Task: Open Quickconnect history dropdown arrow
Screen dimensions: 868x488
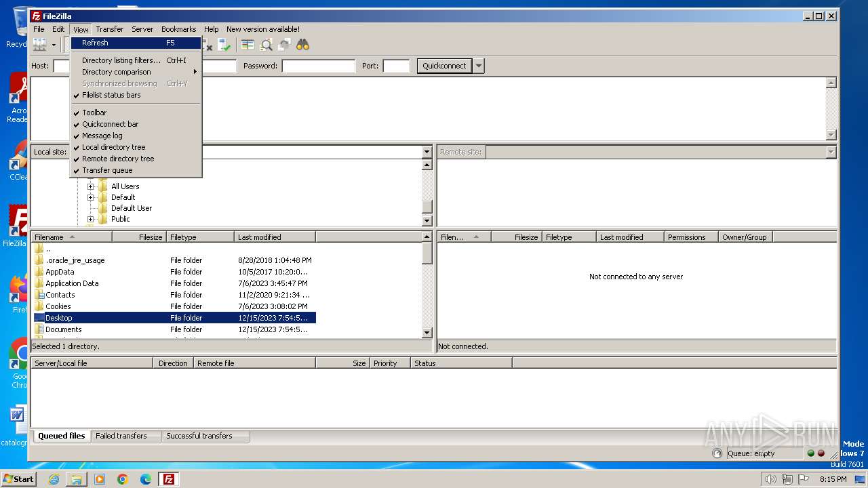Action: point(479,66)
